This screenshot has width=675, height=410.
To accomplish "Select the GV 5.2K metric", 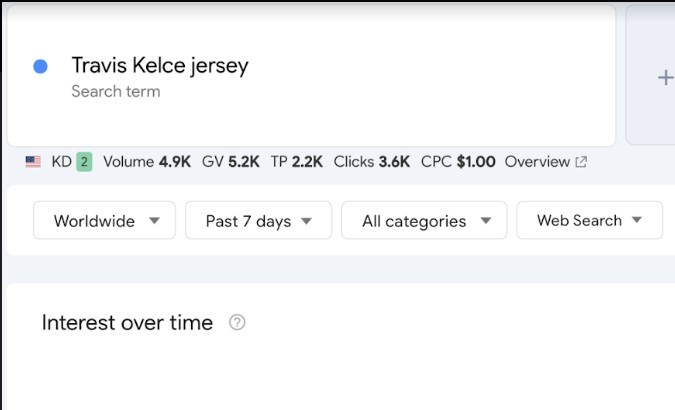I will click(x=231, y=162).
